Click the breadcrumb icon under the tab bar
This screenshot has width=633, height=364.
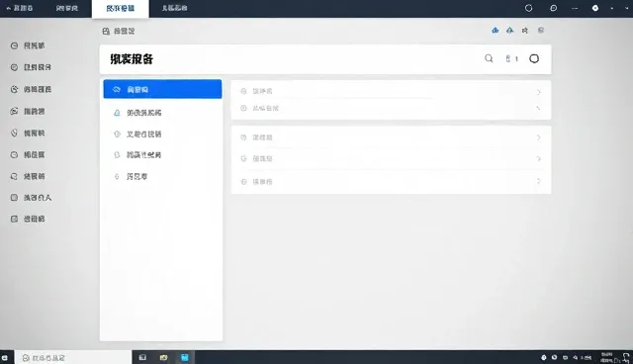pyautogui.click(x=106, y=31)
